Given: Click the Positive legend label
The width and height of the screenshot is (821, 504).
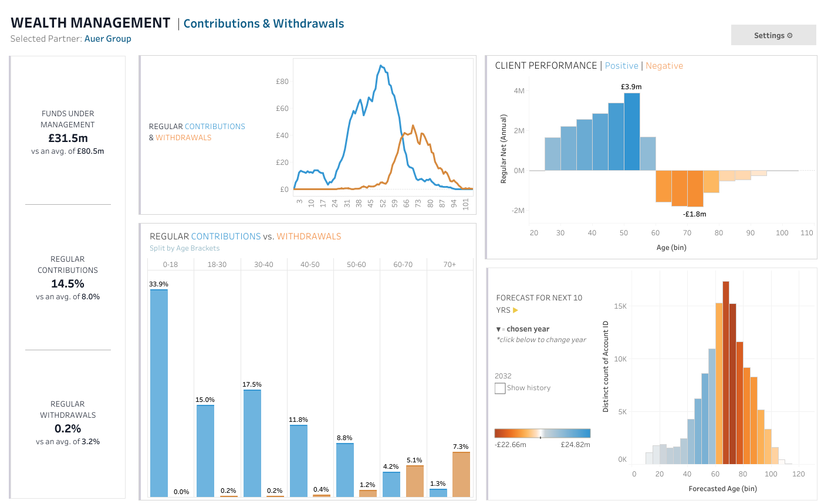Looking at the screenshot, I should (621, 66).
